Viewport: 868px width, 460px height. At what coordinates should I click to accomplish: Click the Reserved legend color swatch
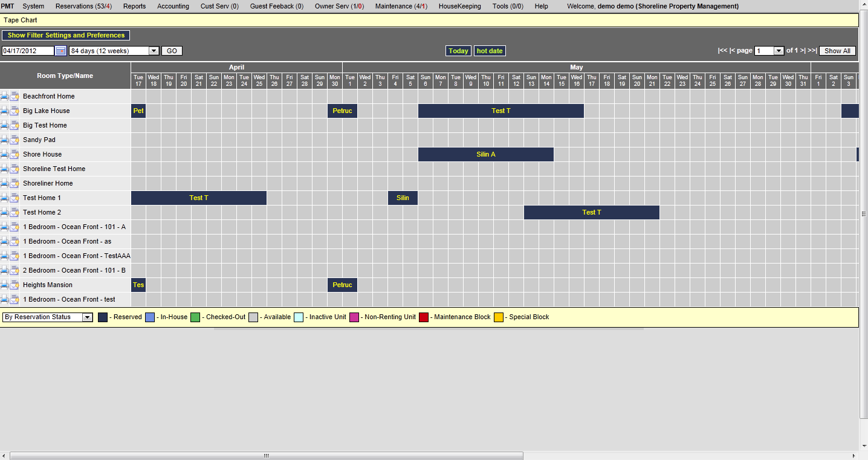click(103, 317)
